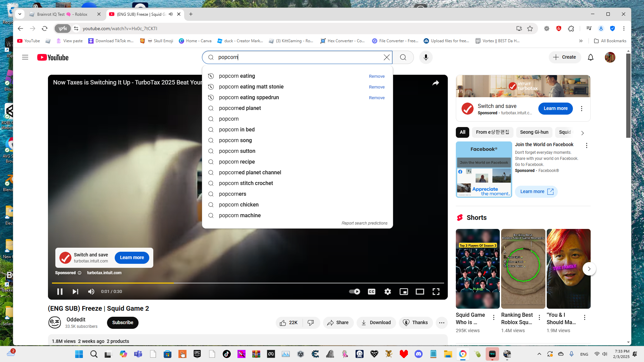Click the Create button
This screenshot has height=362, width=644.
(x=565, y=57)
